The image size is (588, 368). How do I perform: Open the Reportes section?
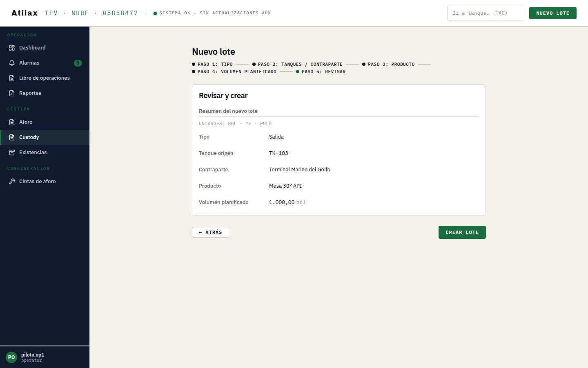(x=45, y=93)
